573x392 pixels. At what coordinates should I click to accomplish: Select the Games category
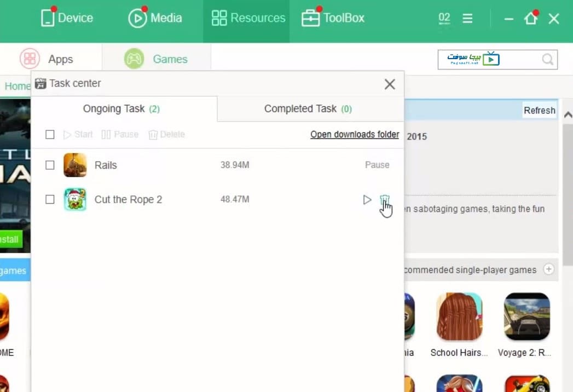157,59
